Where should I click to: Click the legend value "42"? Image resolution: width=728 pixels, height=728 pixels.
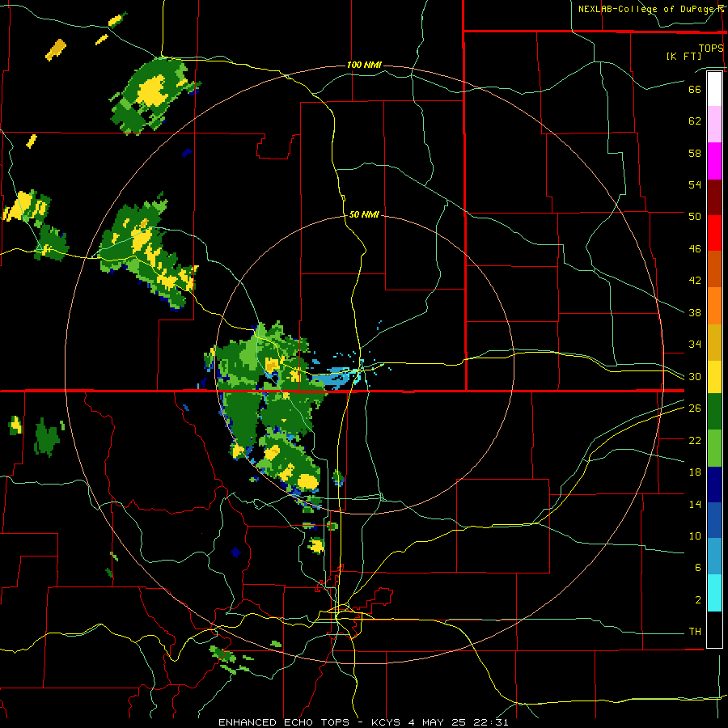[695, 281]
